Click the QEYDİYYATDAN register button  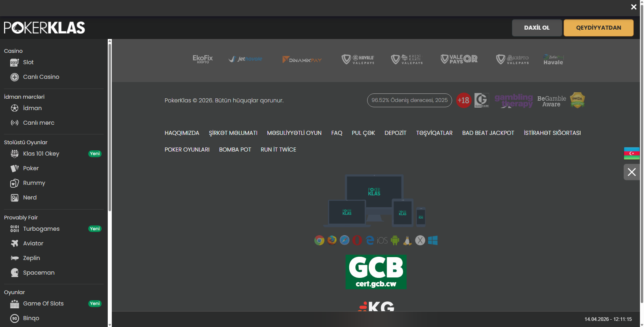(x=598, y=28)
